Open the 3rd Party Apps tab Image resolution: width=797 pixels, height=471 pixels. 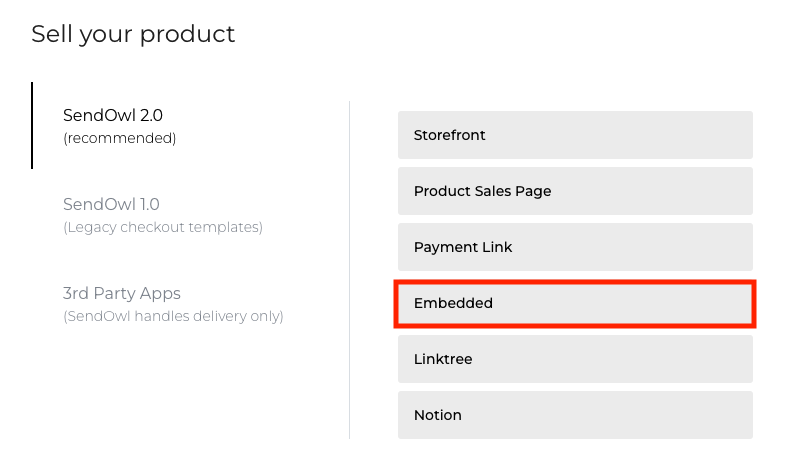click(122, 294)
